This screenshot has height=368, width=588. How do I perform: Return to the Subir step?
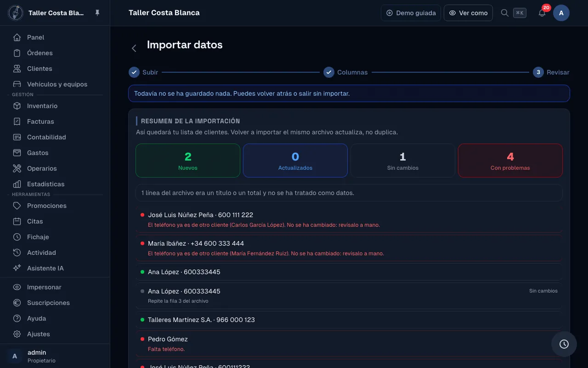pyautogui.click(x=143, y=72)
